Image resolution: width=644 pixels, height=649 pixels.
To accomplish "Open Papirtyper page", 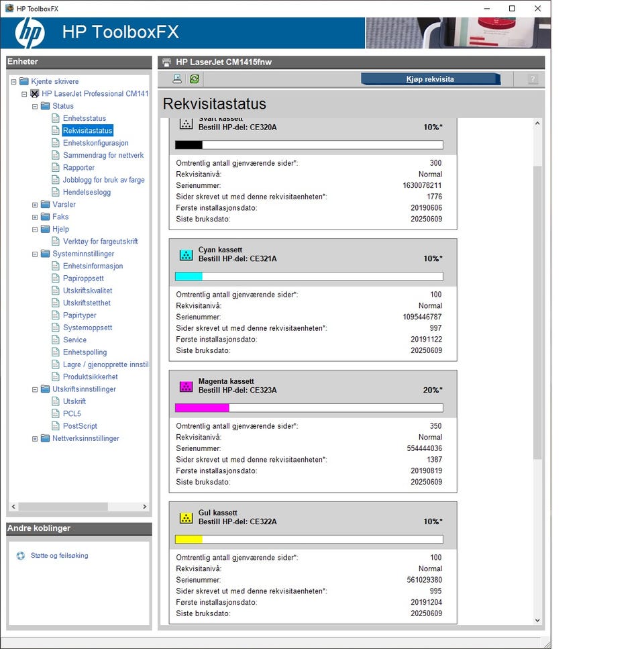I will (80, 315).
